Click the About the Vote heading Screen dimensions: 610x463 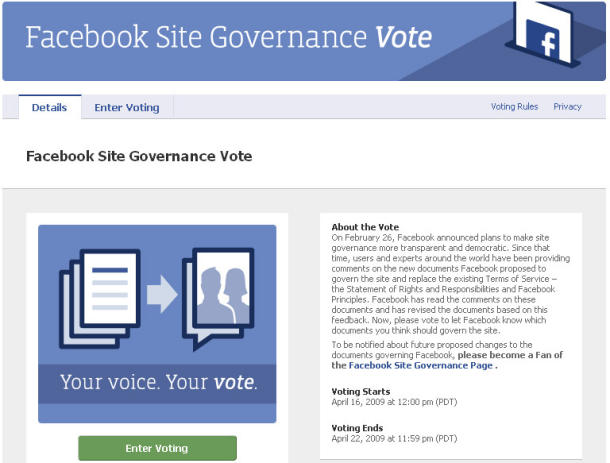365,227
